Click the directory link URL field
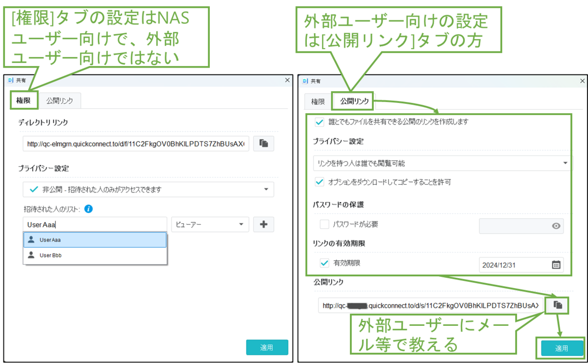The width and height of the screenshot is (588, 364). (x=136, y=144)
